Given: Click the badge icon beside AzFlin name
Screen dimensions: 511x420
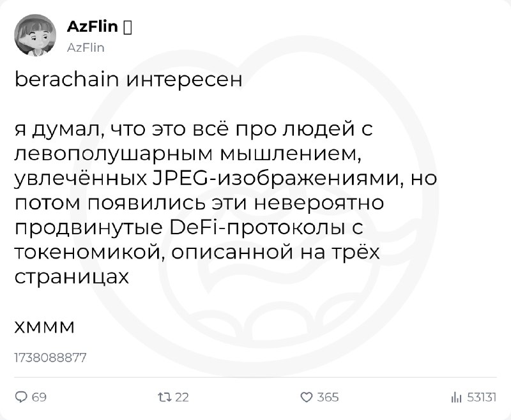Looking at the screenshot, I should click(x=128, y=27).
